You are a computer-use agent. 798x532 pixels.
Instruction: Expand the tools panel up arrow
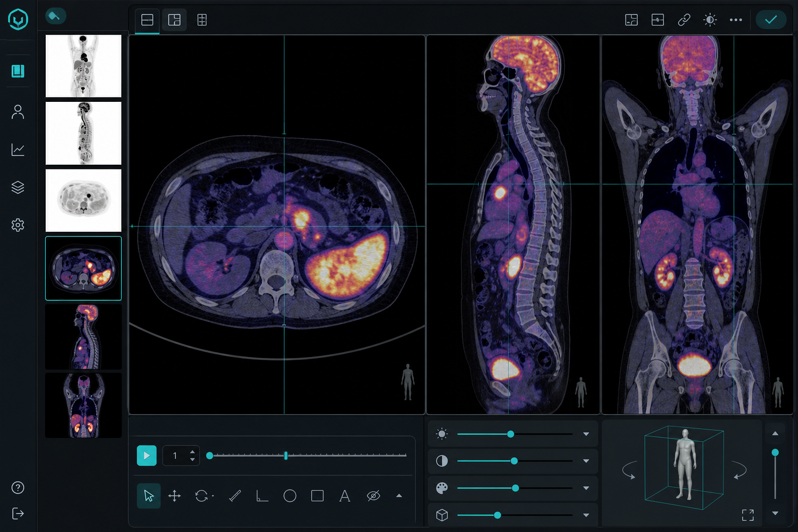tap(399, 496)
